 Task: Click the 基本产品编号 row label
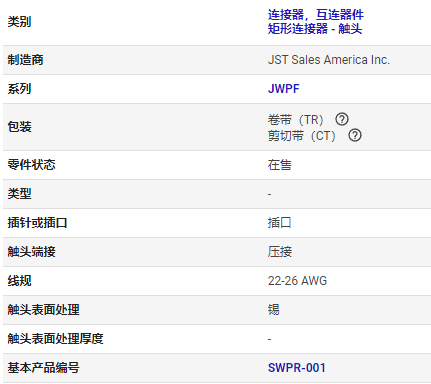43,368
